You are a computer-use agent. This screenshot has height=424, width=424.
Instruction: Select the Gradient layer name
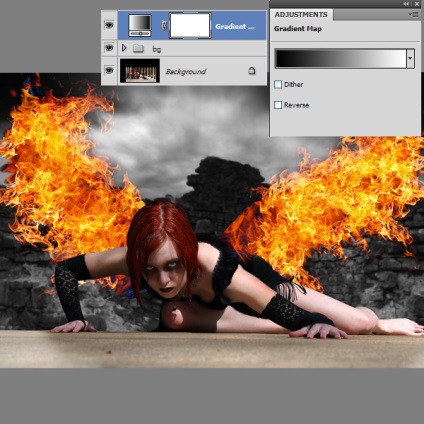tap(235, 26)
